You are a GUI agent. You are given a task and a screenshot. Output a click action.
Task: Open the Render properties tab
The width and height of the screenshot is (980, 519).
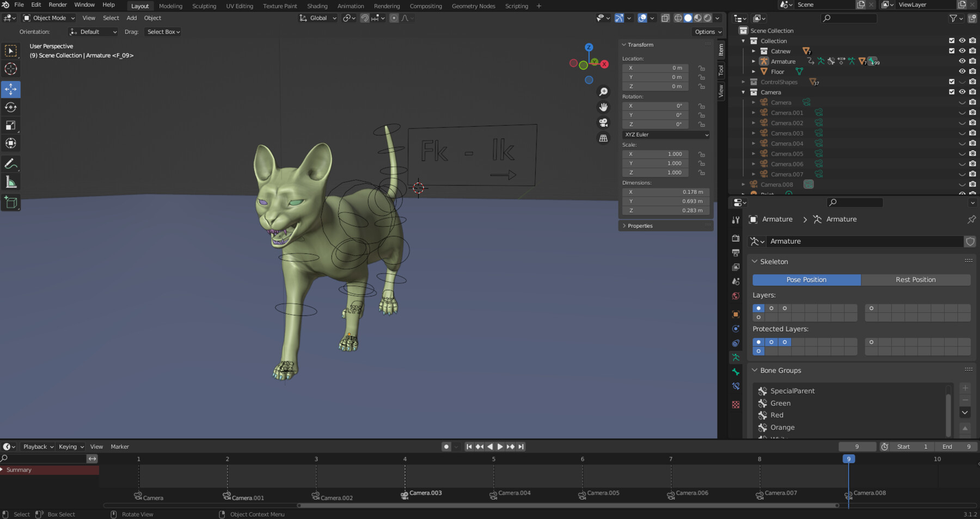[736, 238]
